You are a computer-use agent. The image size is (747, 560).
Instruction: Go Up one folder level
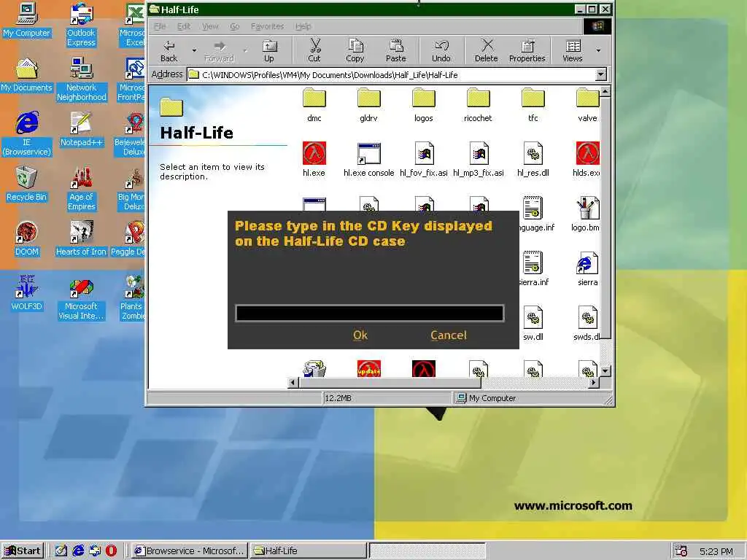pyautogui.click(x=269, y=52)
